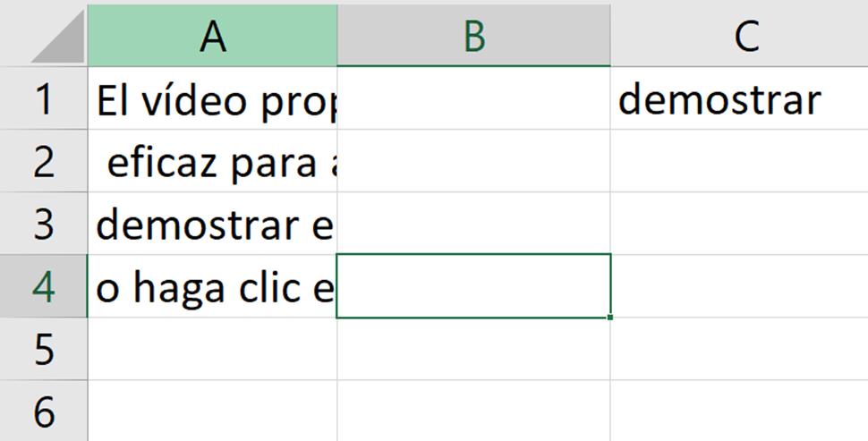Click empty cell B2
This screenshot has height=441, width=868.
tap(474, 162)
